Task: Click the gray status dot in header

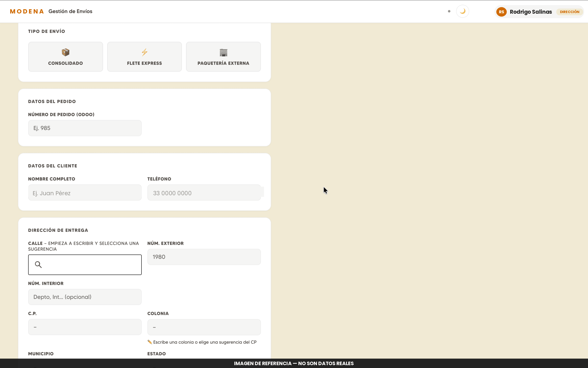Action: click(x=449, y=11)
